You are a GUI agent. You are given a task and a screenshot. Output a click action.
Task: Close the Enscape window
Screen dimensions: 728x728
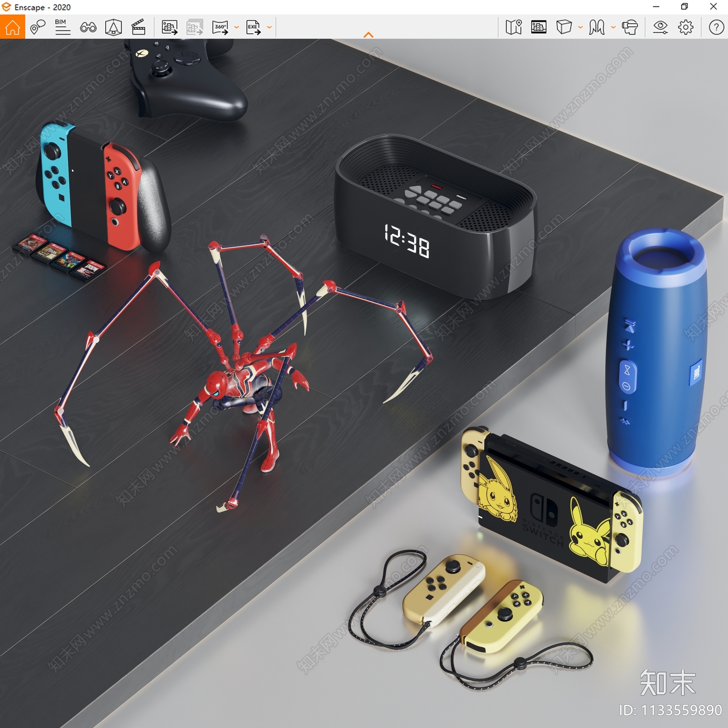click(x=713, y=7)
